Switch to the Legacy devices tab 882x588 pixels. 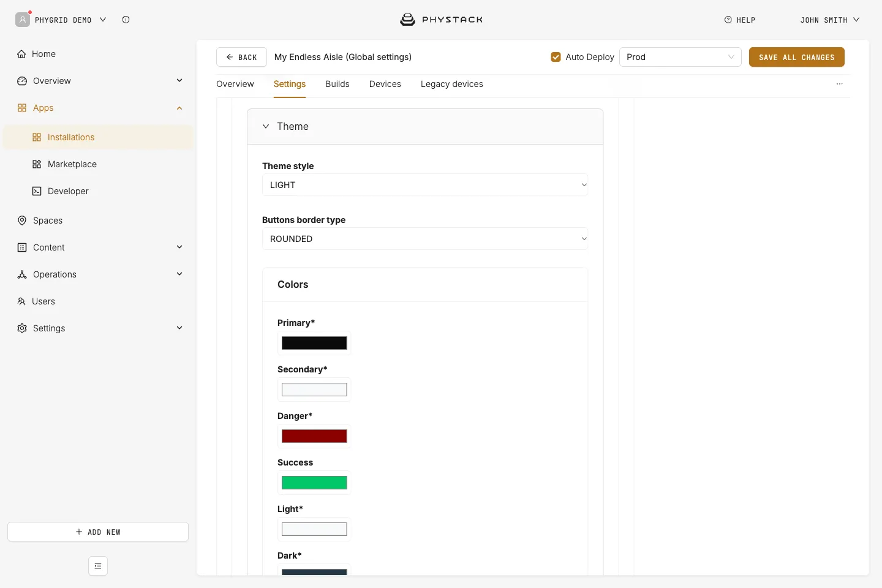tap(452, 84)
